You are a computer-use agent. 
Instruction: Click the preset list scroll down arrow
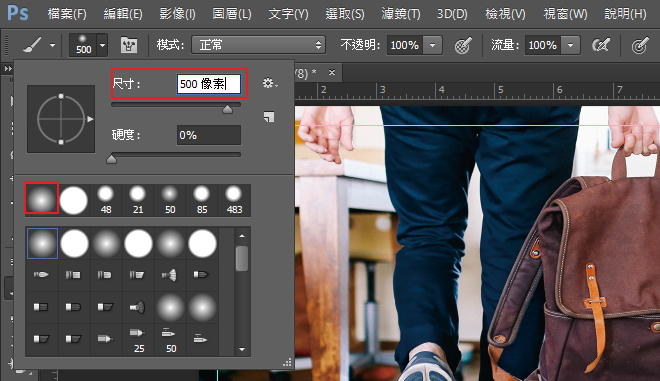242,349
